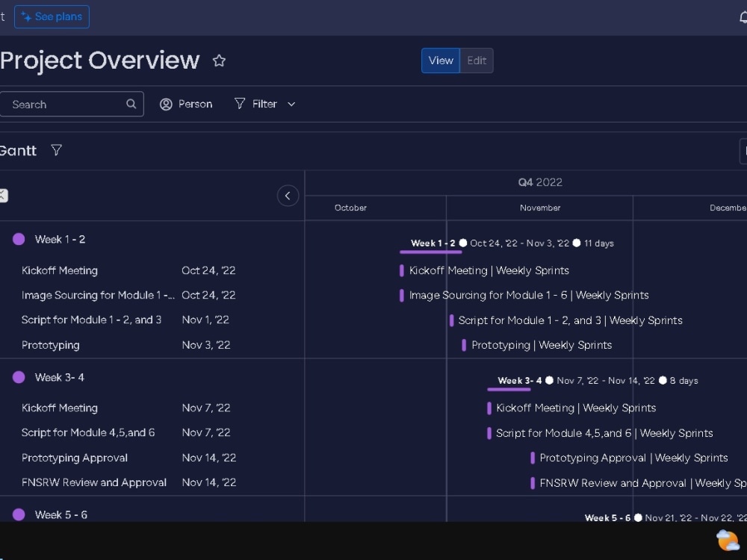Click the Week 5 - 6 label in timeline
The image size is (747, 560).
[607, 517]
